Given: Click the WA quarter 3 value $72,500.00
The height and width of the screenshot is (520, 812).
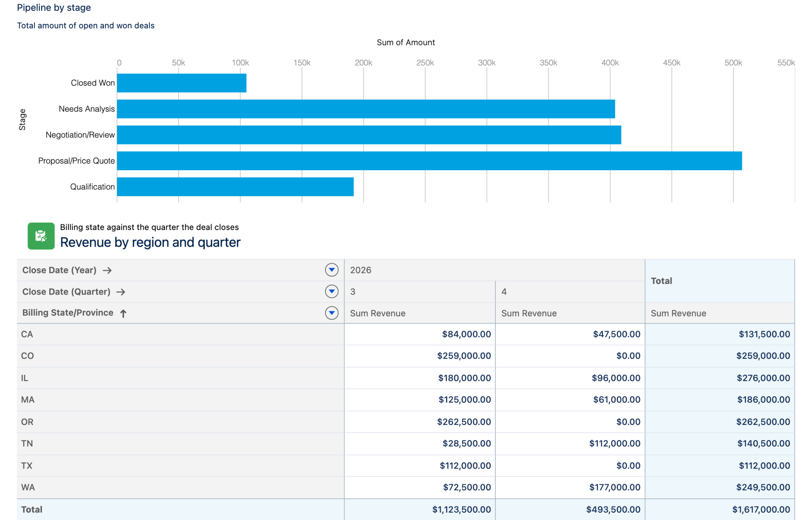Looking at the screenshot, I should click(x=467, y=487).
